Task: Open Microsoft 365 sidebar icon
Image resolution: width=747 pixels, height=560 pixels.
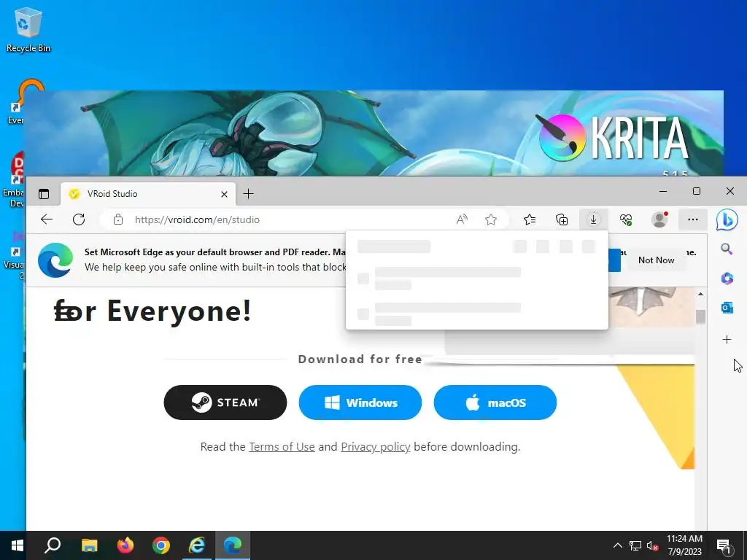Action: click(727, 278)
